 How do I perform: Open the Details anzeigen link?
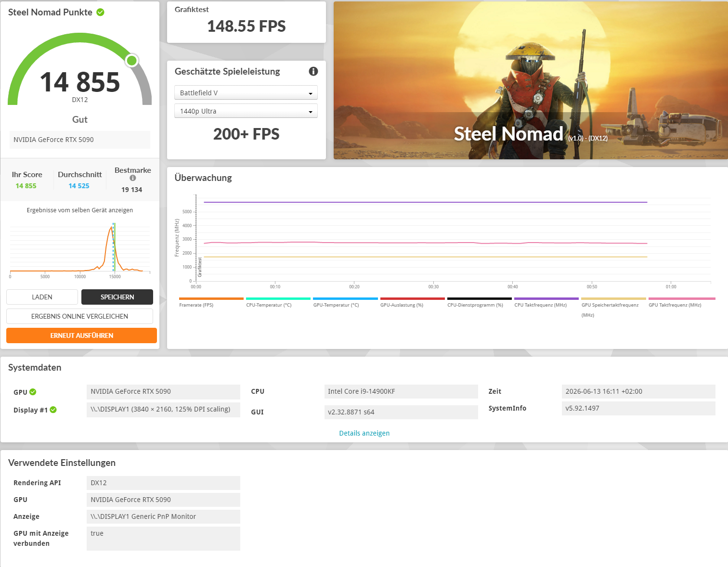coord(364,433)
